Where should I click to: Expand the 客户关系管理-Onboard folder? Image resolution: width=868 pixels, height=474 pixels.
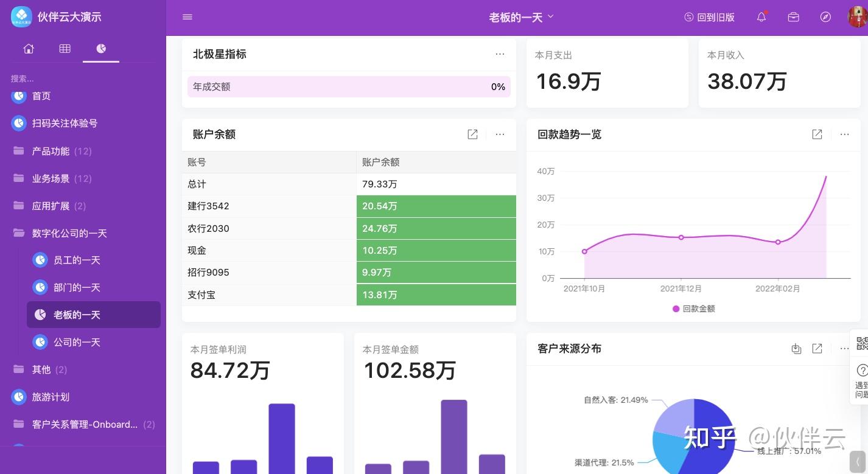(x=83, y=424)
